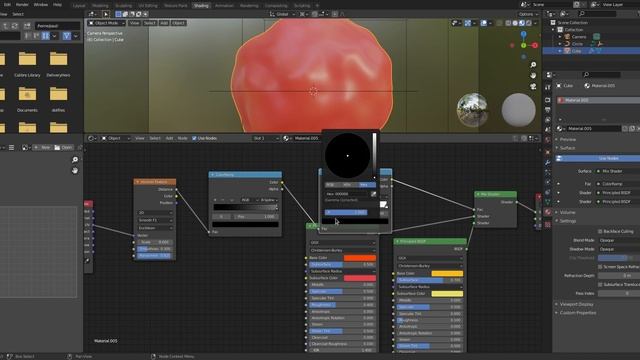Viewport: 640px width, 360px height.
Task: Toggle snapping magnet in viewport header
Action: pos(315,14)
